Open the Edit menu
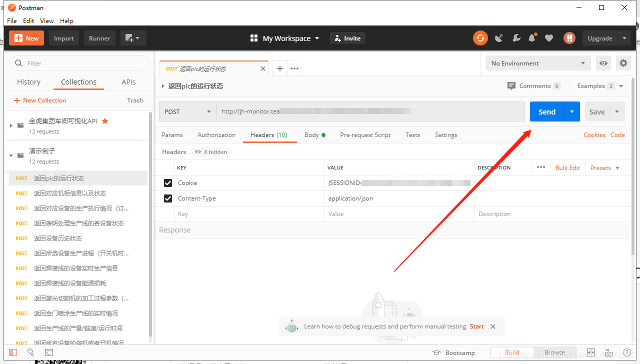The height and width of the screenshot is (364, 640). coord(28,20)
